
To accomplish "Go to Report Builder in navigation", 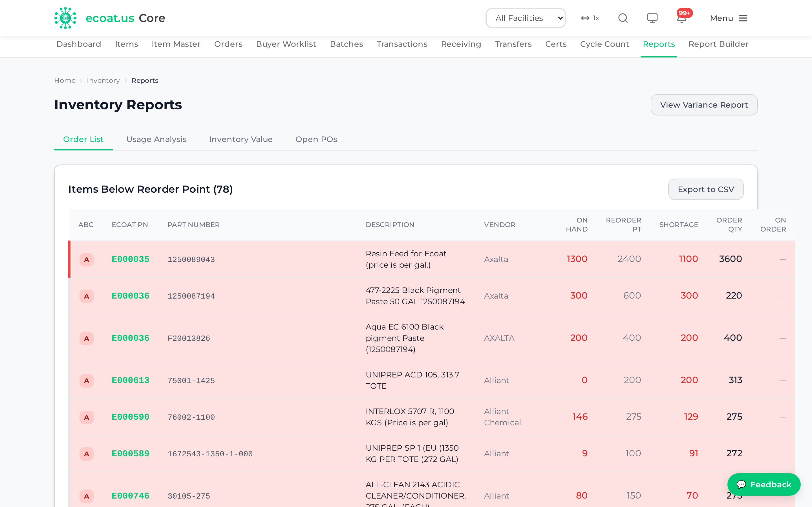I will (x=718, y=44).
